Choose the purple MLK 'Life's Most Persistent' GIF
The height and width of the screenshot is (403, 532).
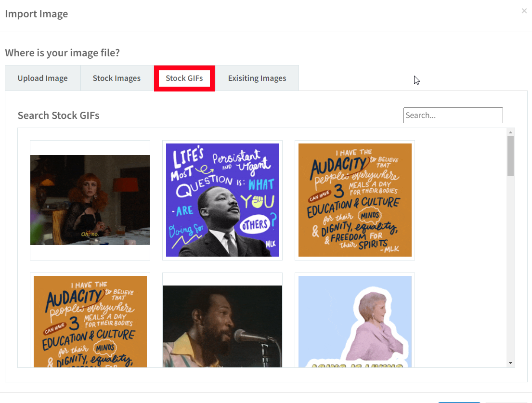pos(222,200)
